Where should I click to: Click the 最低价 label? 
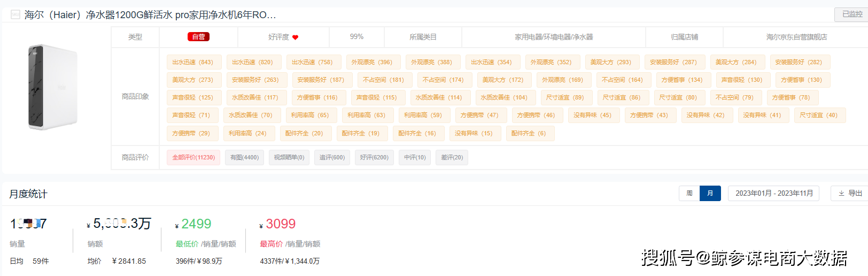(187, 244)
